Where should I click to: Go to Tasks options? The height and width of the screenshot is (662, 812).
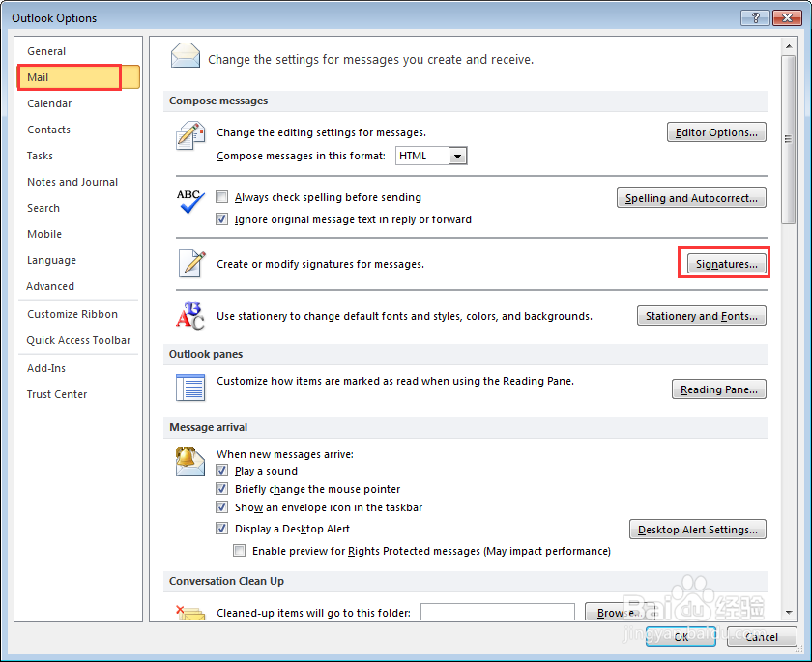click(77, 156)
